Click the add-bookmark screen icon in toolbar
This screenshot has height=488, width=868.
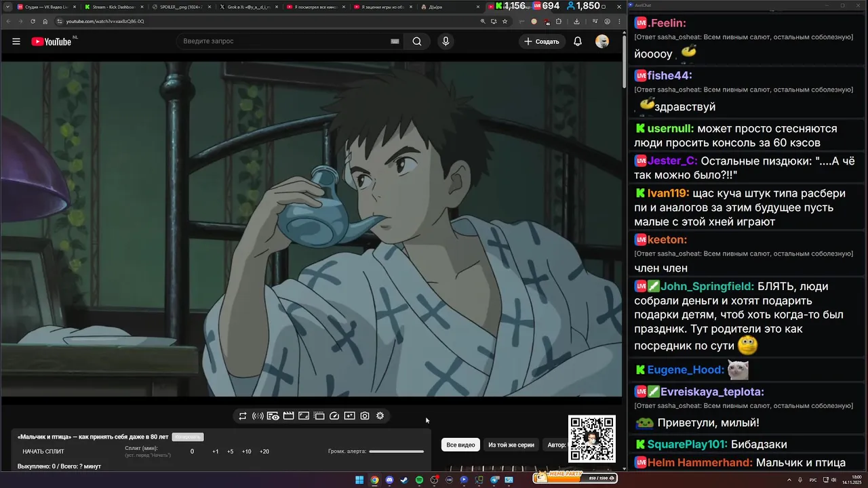349,415
